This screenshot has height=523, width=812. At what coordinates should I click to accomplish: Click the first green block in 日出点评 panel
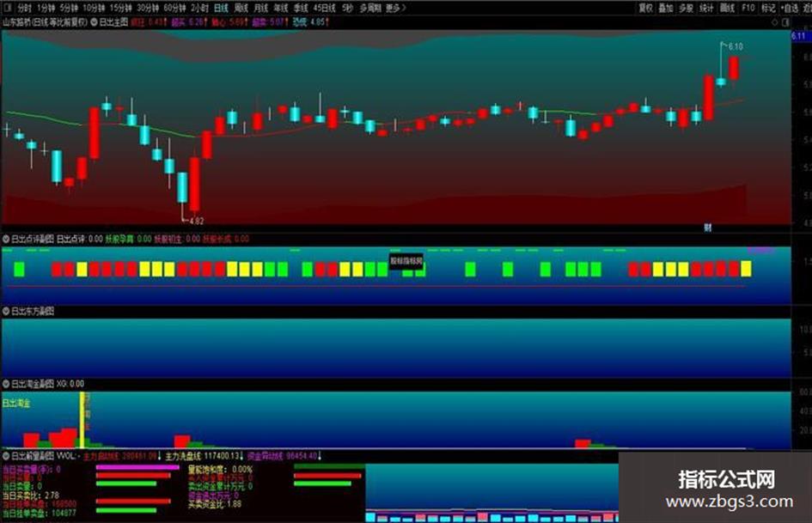pos(19,270)
